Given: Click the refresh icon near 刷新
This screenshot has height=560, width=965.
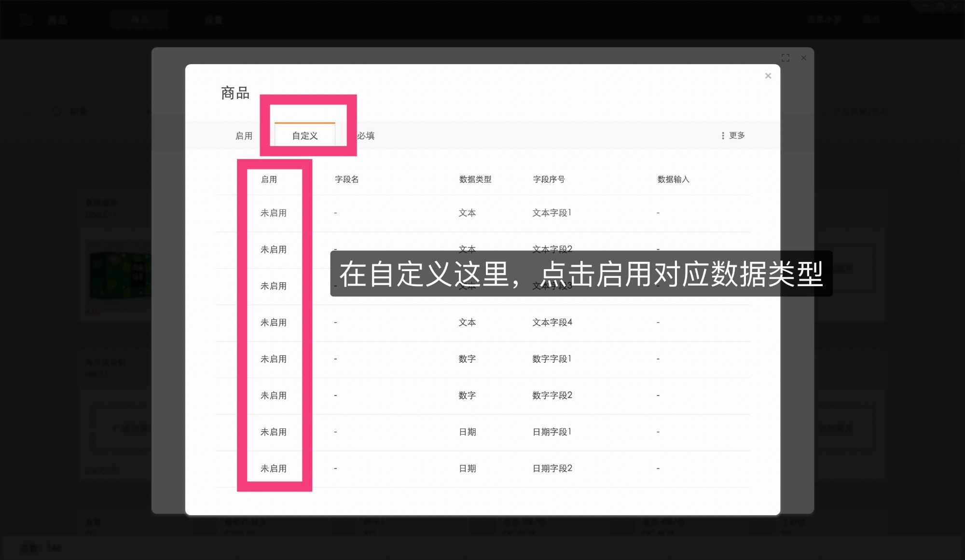Looking at the screenshot, I should [56, 112].
